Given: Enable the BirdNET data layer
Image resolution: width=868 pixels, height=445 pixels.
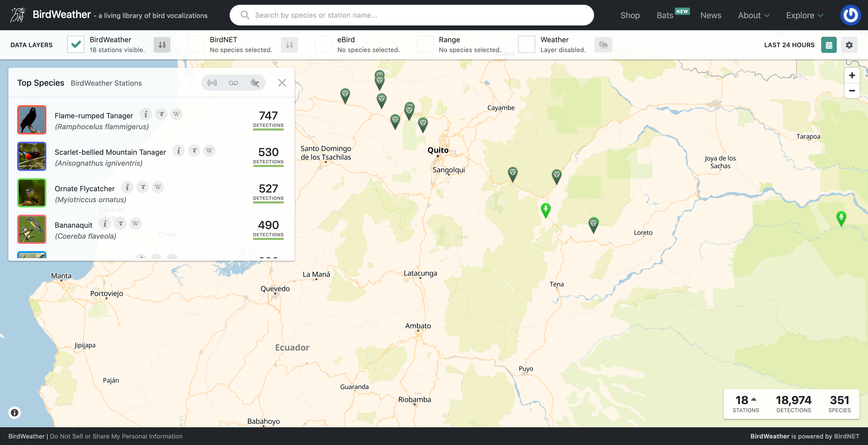Looking at the screenshot, I should click(196, 45).
